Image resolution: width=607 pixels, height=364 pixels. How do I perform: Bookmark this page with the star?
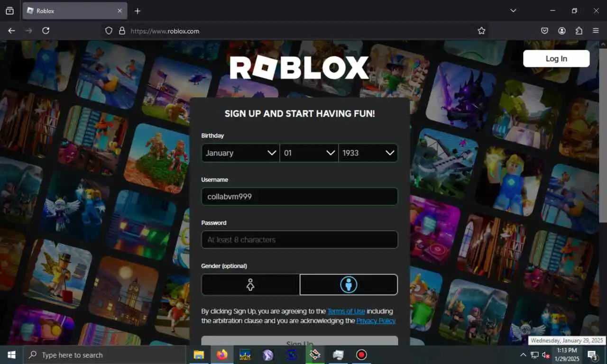pyautogui.click(x=481, y=31)
